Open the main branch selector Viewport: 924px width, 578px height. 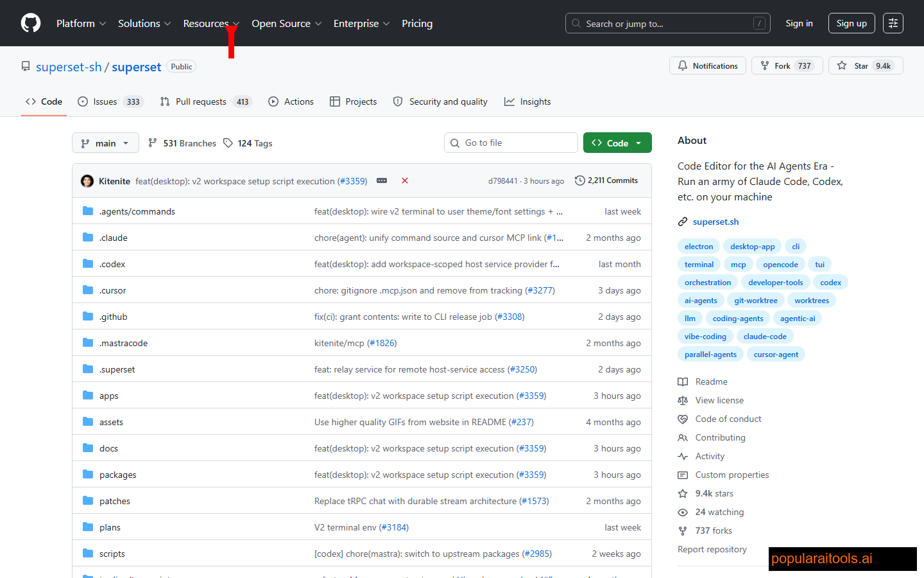tap(105, 143)
